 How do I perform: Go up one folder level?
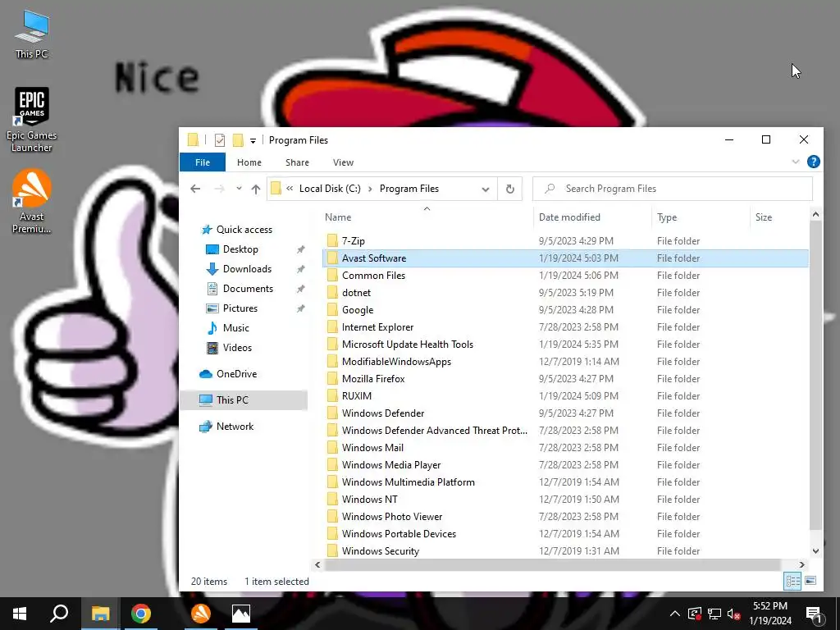pyautogui.click(x=256, y=189)
